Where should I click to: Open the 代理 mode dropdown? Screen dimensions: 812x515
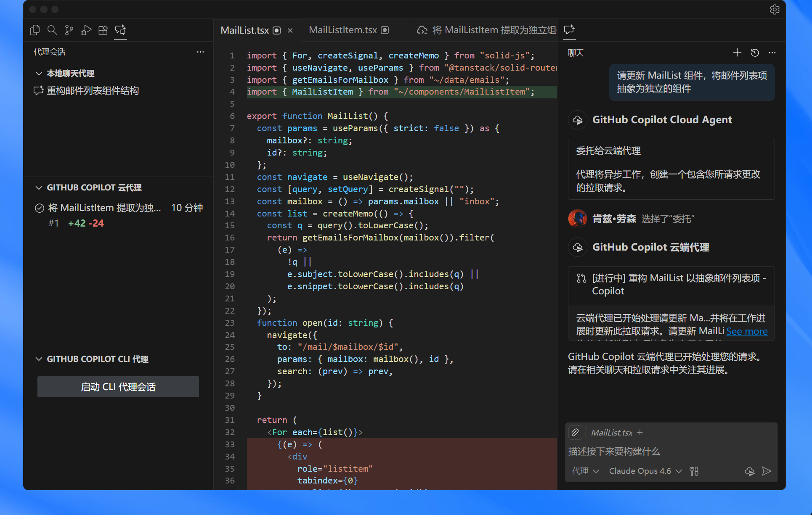[585, 471]
